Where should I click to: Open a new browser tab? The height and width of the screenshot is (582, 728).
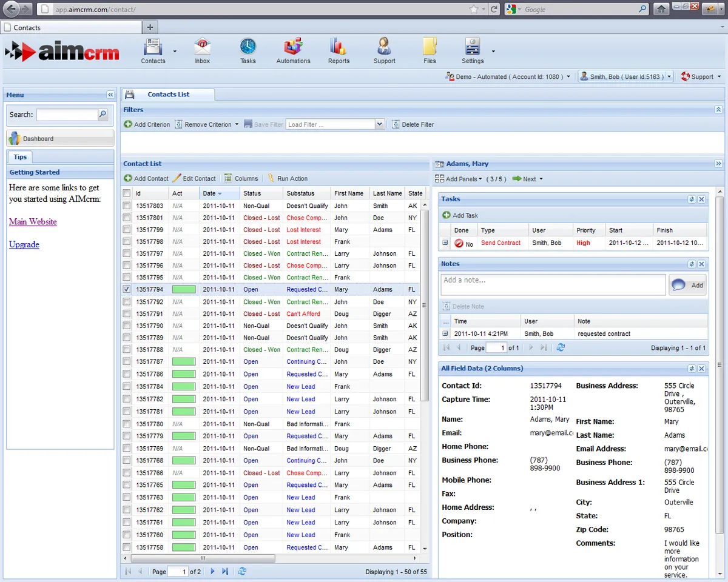tap(150, 27)
